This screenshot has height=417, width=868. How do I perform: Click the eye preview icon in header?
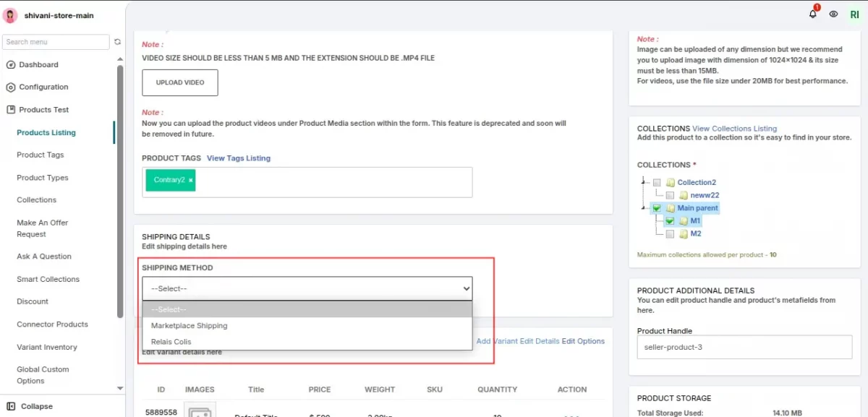click(833, 14)
